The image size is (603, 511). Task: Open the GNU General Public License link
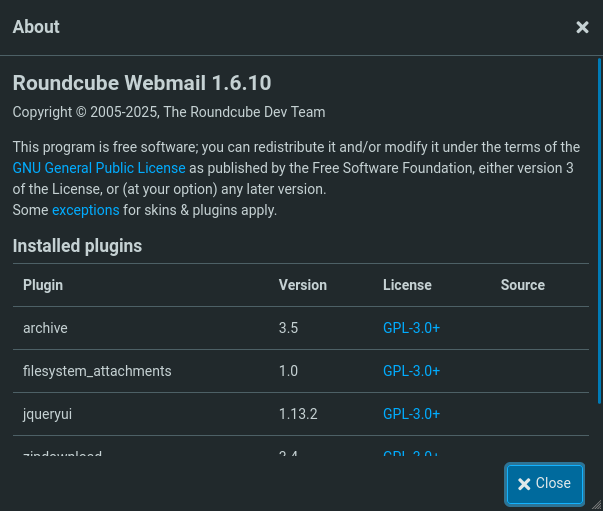point(99,168)
